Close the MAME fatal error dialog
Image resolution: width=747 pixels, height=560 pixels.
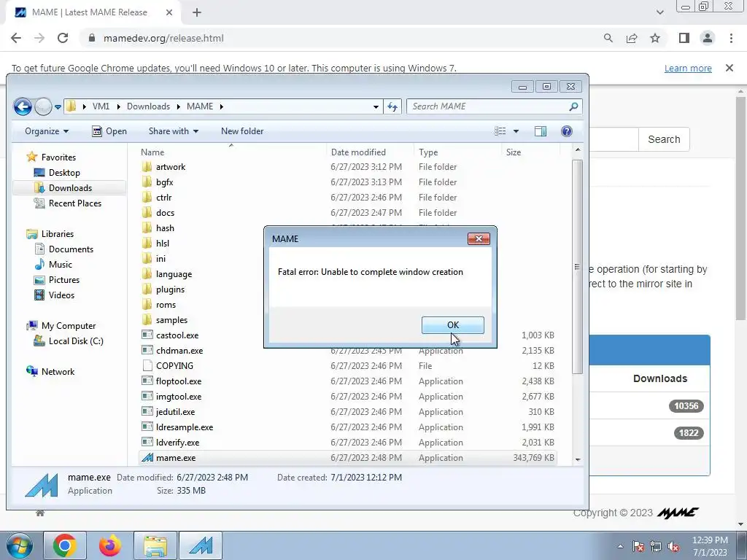(479, 238)
